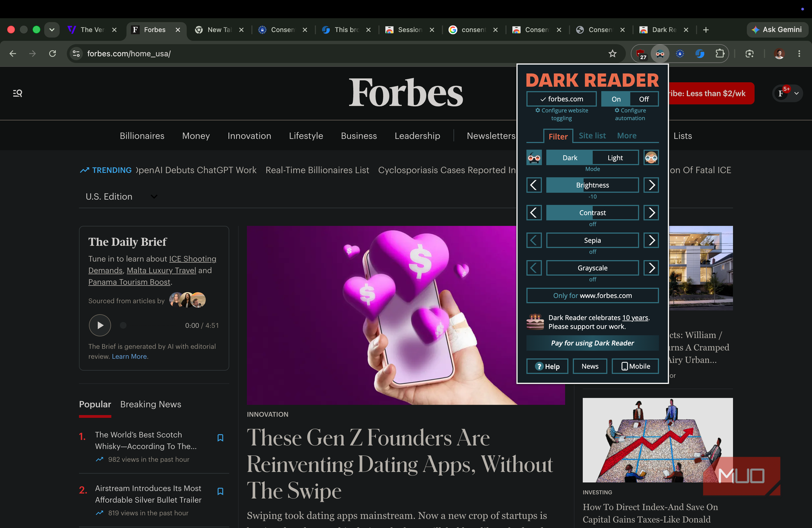Select Light mode in Dark Reader
The image size is (812, 528).
[x=615, y=157]
